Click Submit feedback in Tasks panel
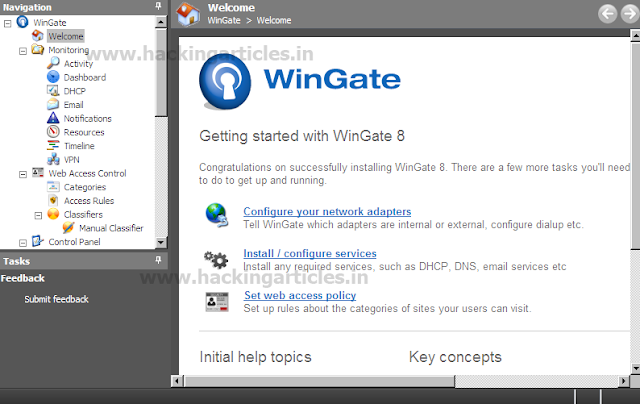This screenshot has width=640, height=404. [56, 299]
